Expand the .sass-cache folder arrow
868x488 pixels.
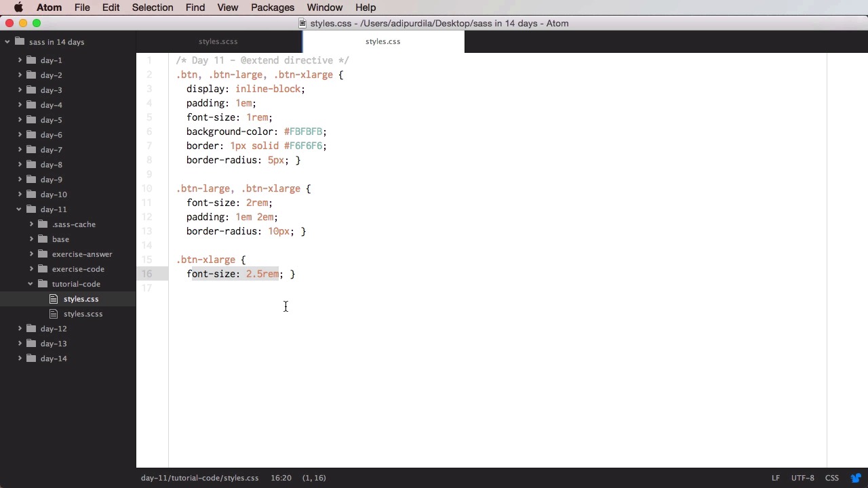pyautogui.click(x=31, y=224)
